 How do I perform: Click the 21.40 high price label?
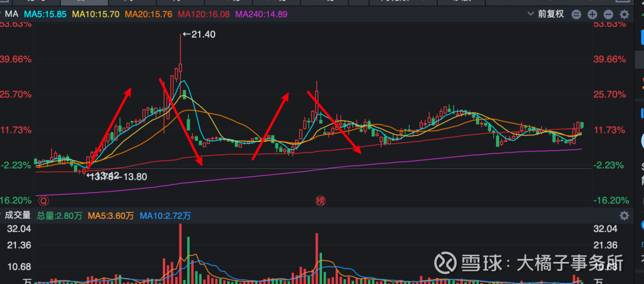click(199, 35)
